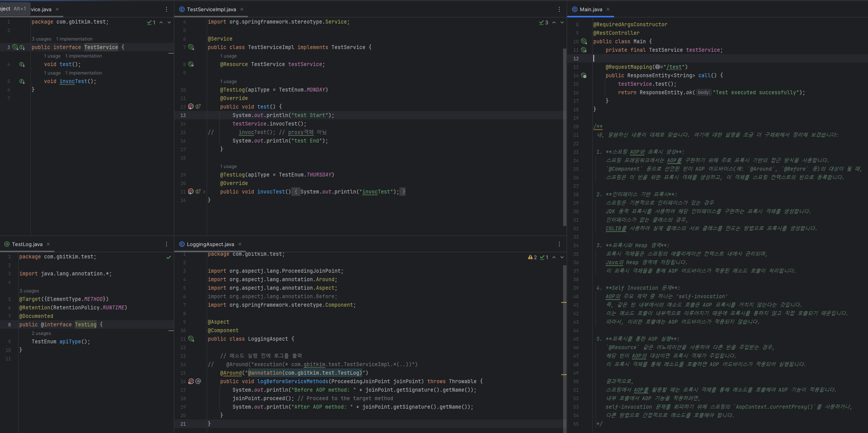Image resolution: width=868 pixels, height=433 pixels.
Task: Switch to the LoggingAspect.java tab
Action: coord(210,244)
